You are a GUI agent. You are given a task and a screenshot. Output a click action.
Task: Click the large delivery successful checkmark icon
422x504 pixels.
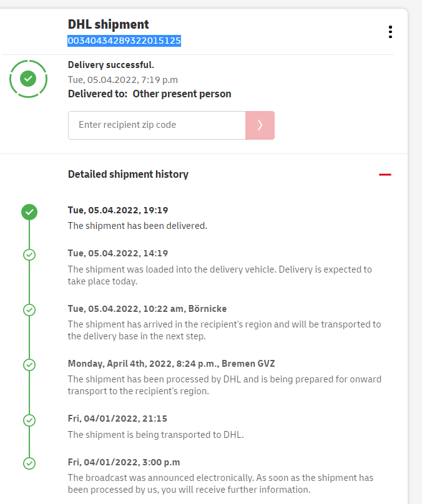[x=28, y=79]
